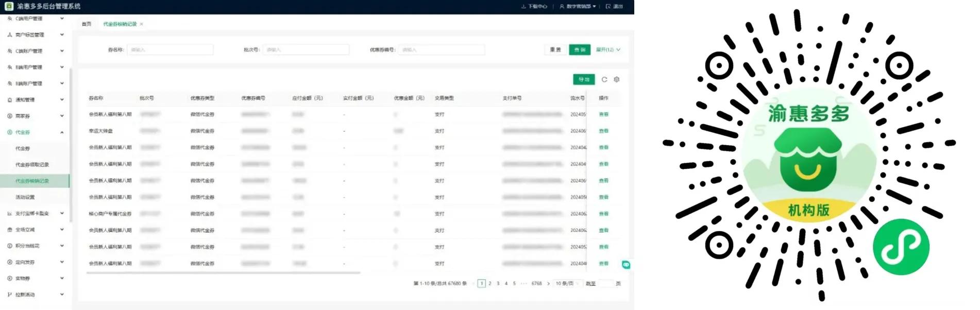Click 查看 for the 核心商户专属代金券 row
The width and height of the screenshot is (980, 310).
click(x=604, y=214)
